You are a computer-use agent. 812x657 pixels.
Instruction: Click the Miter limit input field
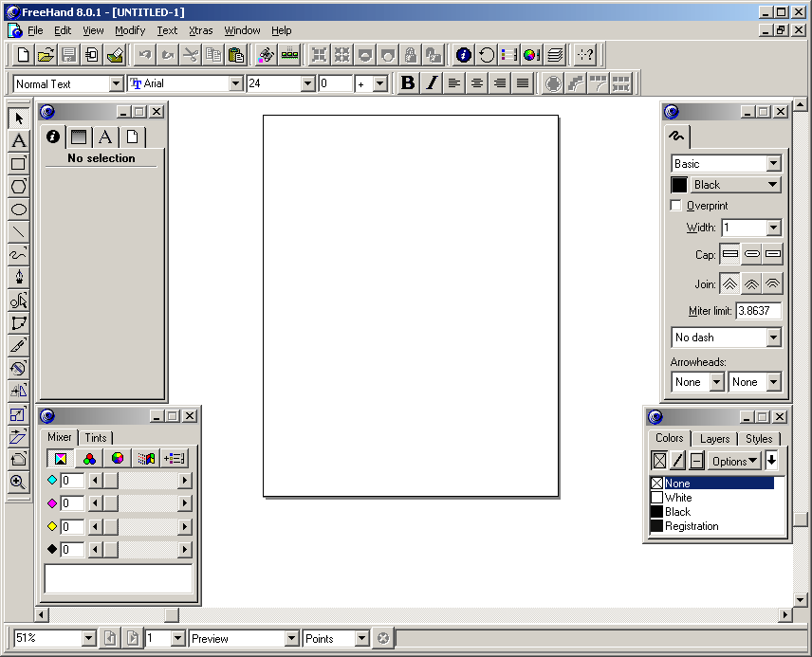pos(758,311)
